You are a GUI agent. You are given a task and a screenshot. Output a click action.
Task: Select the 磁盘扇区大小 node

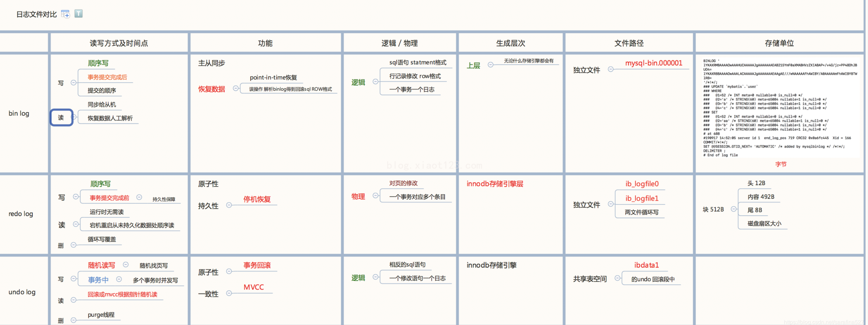764,224
